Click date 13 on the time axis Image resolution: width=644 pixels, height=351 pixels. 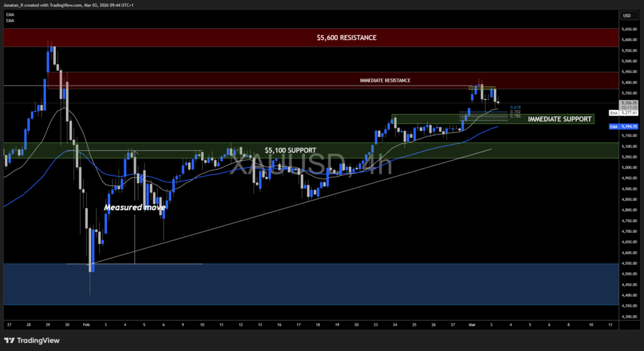pyautogui.click(x=260, y=325)
